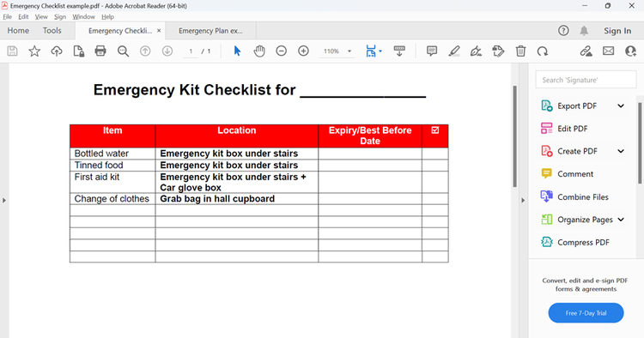Go to next page arrow
Image resolution: width=644 pixels, height=338 pixels.
pos(167,51)
